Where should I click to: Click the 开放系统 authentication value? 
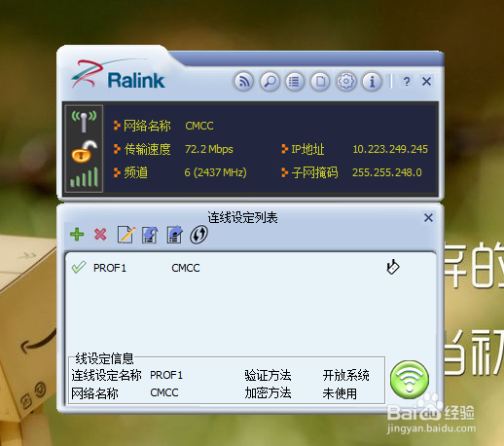pyautogui.click(x=345, y=375)
